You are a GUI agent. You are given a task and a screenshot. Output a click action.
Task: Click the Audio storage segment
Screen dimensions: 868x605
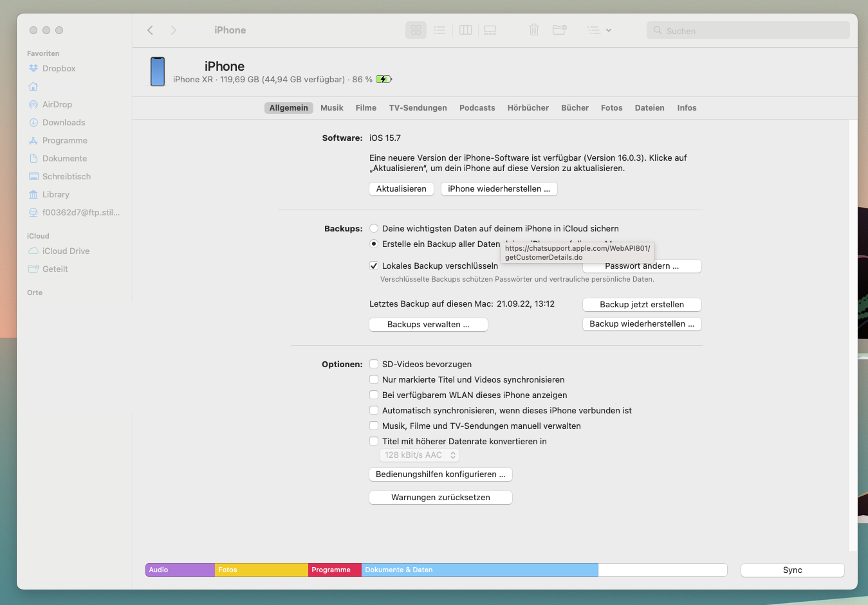[180, 570]
